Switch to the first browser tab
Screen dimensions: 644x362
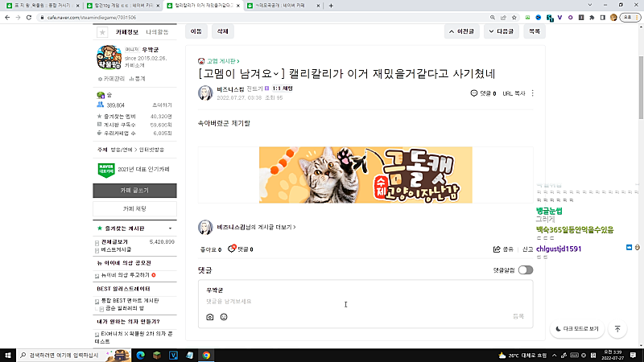43,6
